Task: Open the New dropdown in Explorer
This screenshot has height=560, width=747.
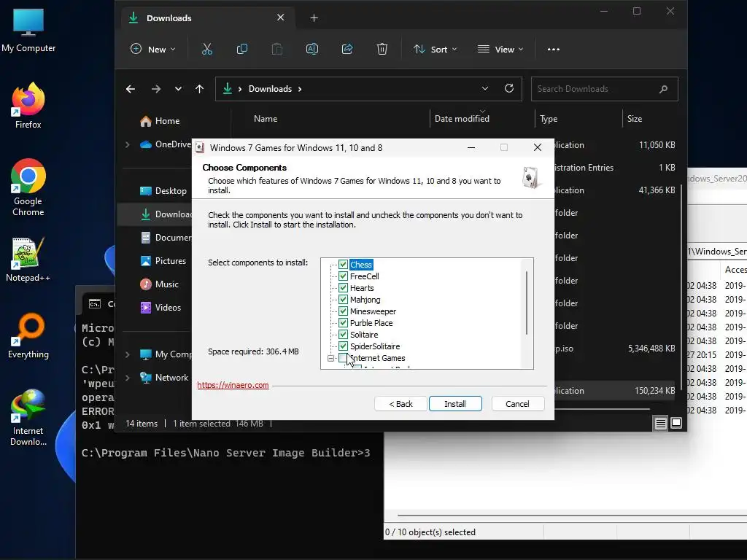Action: [x=153, y=49]
